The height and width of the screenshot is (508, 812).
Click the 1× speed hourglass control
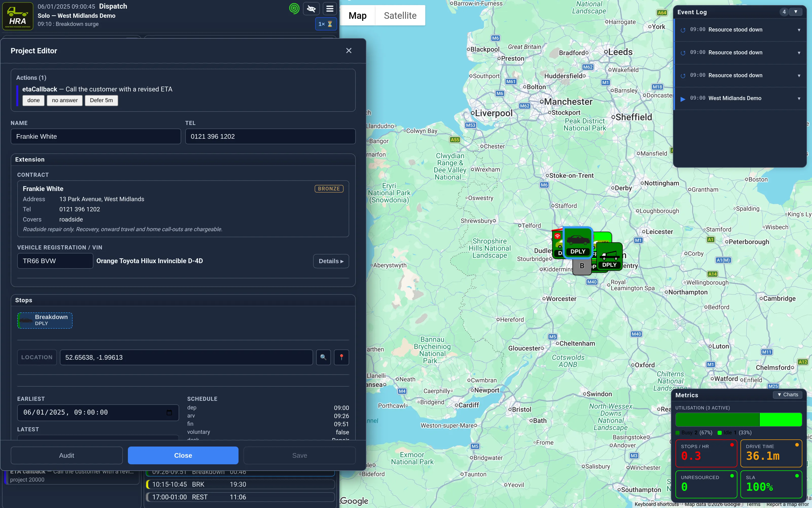click(326, 24)
